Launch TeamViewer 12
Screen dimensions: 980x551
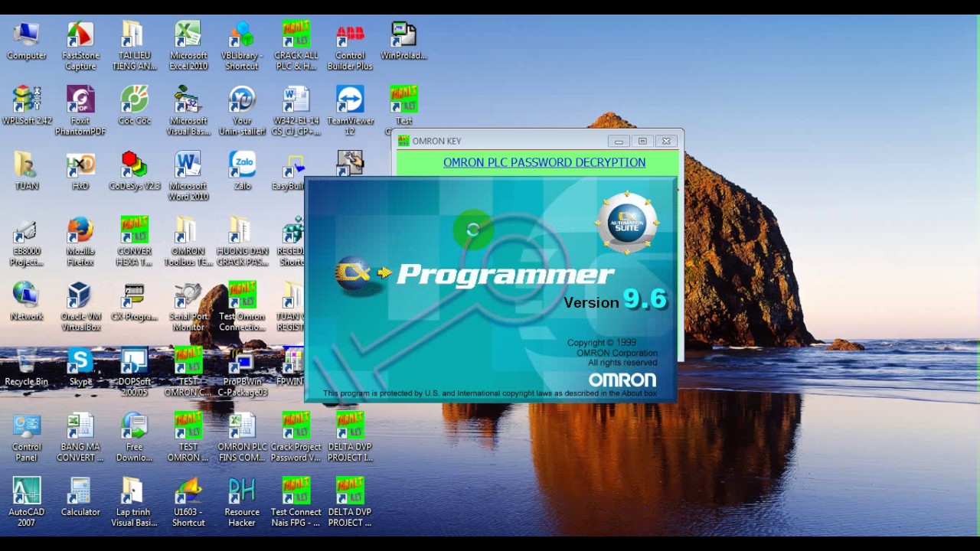(x=350, y=112)
